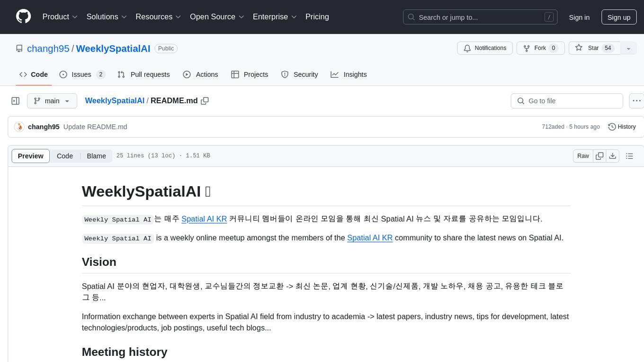Open Spatial AI KR link in English paragraph
The width and height of the screenshot is (644, 362).
(370, 238)
